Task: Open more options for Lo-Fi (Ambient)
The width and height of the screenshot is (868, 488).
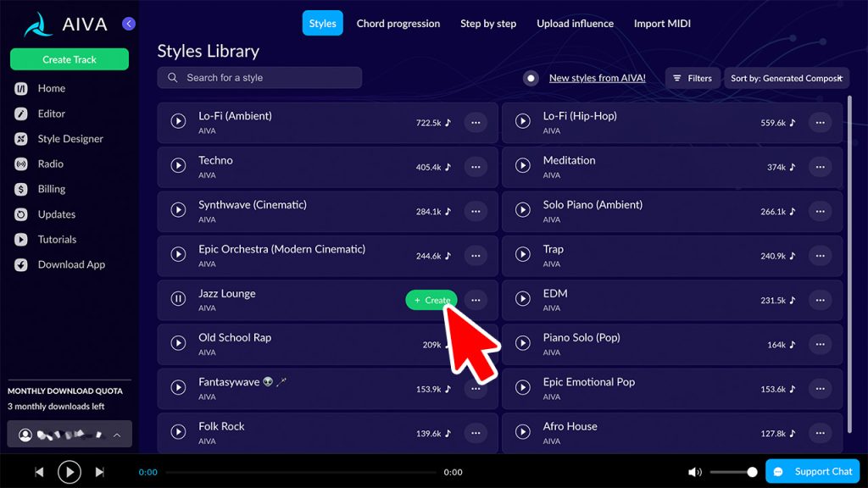Action: coord(476,122)
